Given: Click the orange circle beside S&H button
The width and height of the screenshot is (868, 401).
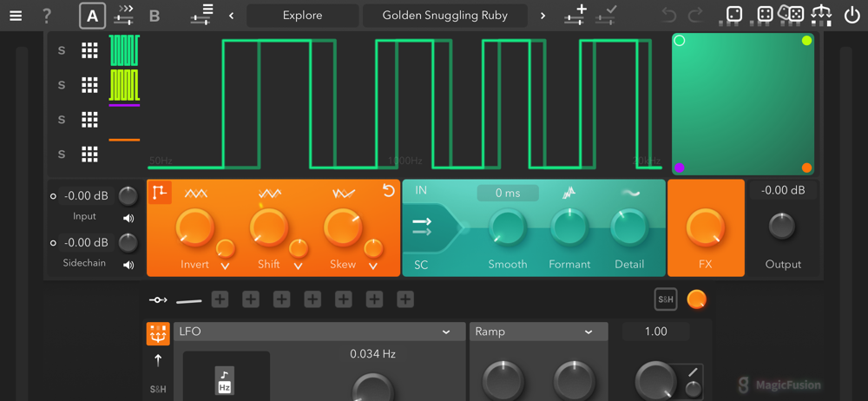Looking at the screenshot, I should (x=696, y=299).
